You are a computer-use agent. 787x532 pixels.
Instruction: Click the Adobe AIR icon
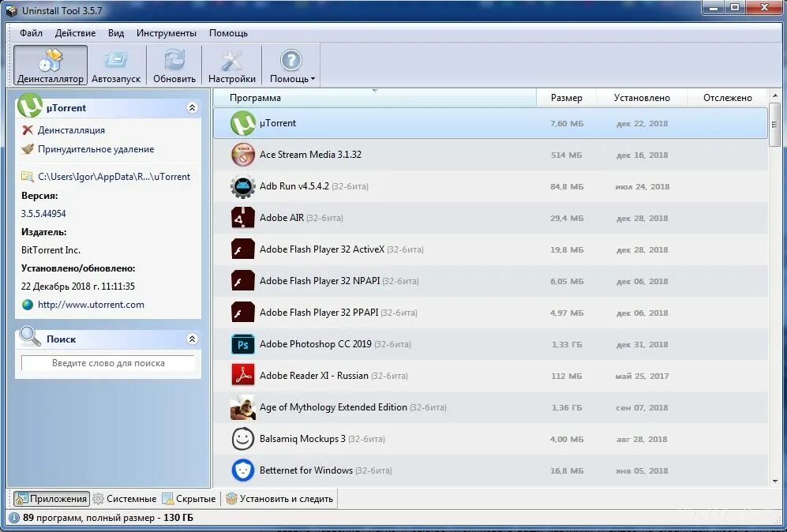[243, 218]
